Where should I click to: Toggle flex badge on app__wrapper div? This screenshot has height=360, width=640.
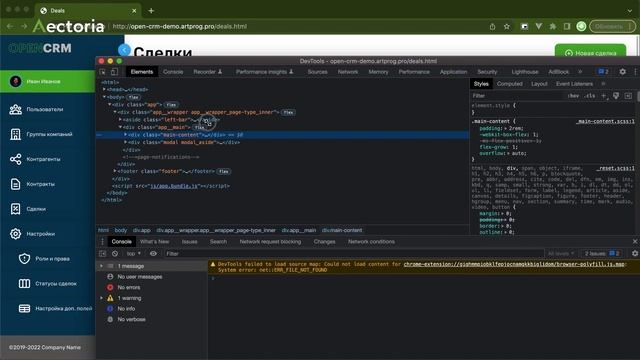[289, 112]
